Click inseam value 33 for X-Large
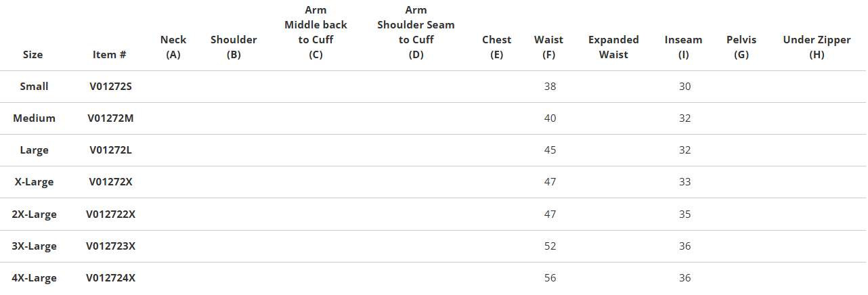 [685, 182]
